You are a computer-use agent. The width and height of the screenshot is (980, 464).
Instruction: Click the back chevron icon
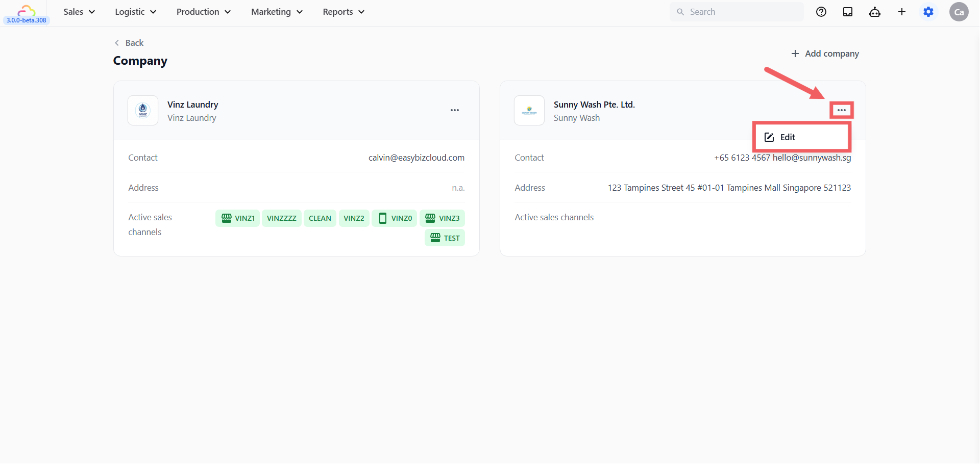(117, 43)
